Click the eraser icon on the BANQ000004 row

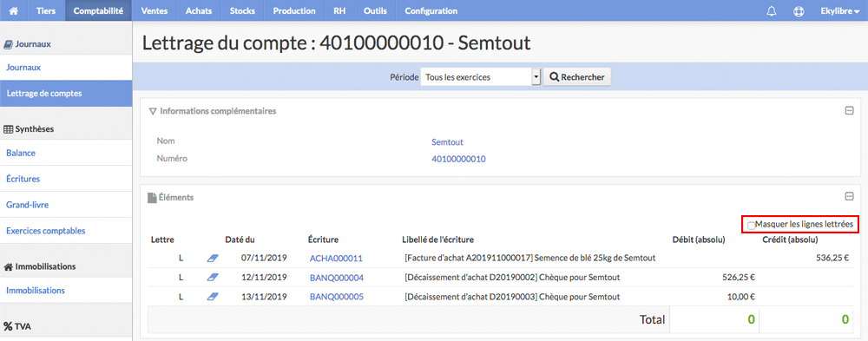point(214,278)
